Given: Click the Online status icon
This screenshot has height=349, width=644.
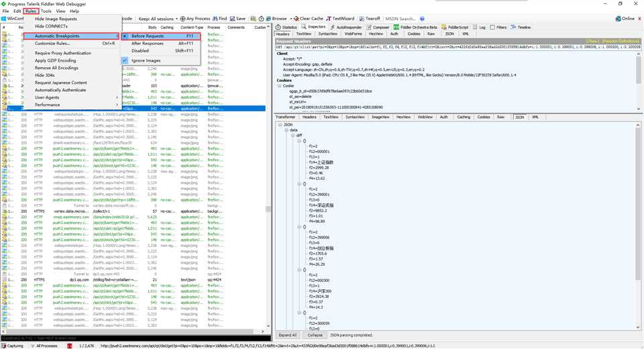Looking at the screenshot, I should click(x=618, y=19).
